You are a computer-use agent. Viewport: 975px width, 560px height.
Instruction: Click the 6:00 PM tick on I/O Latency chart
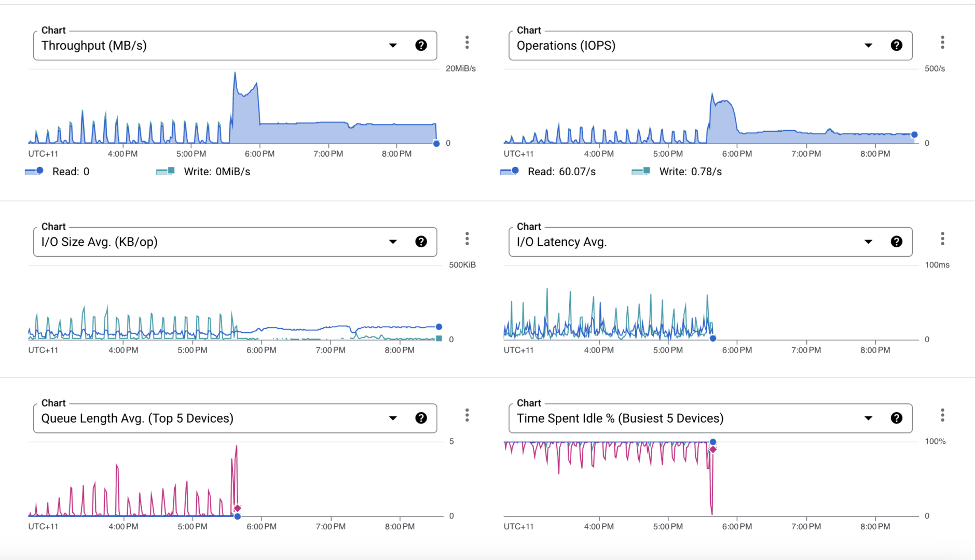point(737,350)
